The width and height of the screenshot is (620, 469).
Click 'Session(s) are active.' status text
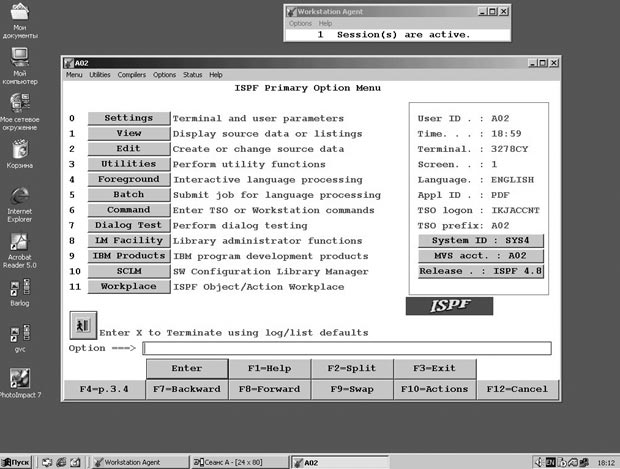[x=404, y=35]
